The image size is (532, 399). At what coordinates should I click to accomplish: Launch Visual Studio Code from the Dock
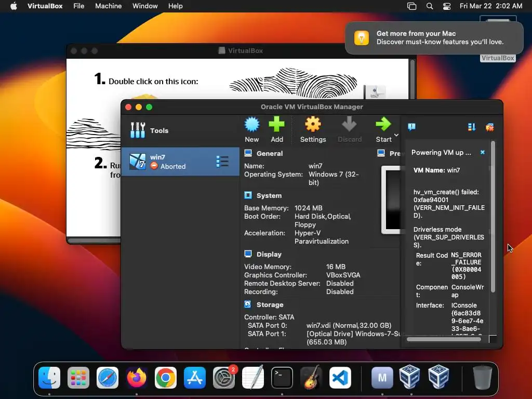(340, 377)
